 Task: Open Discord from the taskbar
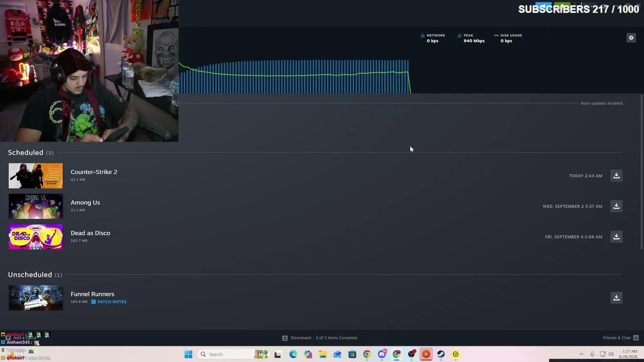382,354
